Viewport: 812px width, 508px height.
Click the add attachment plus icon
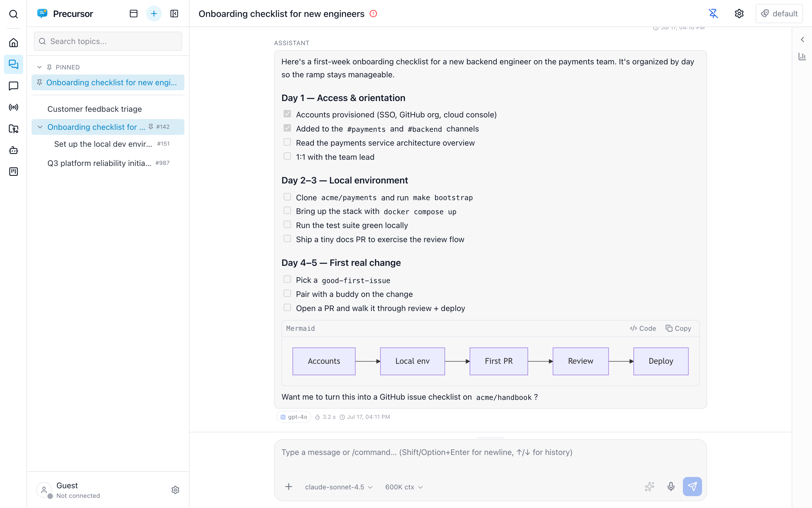288,487
